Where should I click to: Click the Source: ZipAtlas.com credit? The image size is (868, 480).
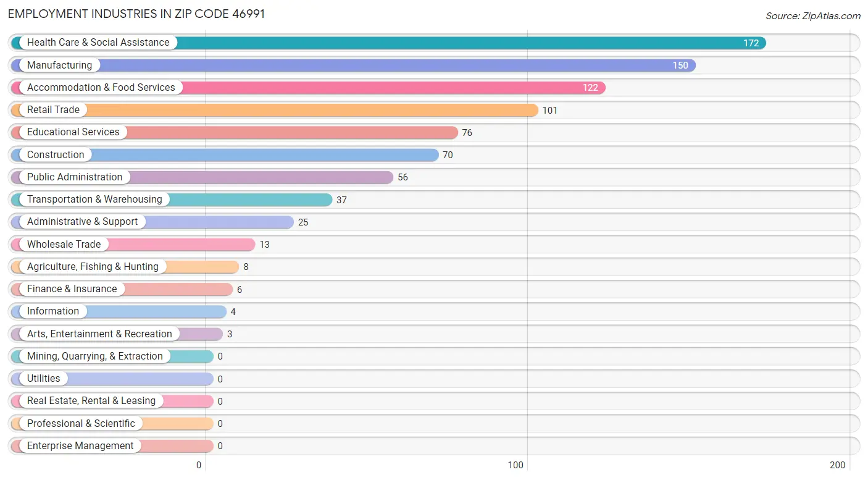[x=812, y=16]
